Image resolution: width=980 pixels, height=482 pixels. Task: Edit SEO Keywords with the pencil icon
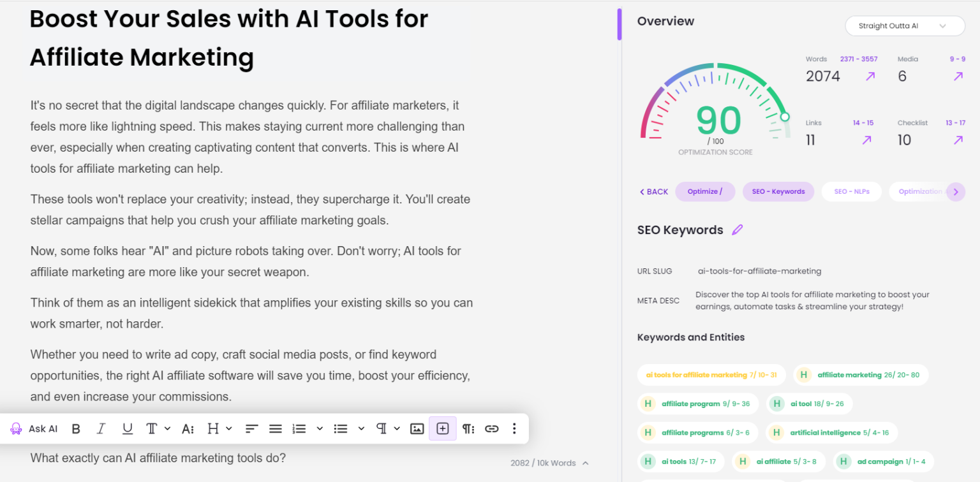738,230
